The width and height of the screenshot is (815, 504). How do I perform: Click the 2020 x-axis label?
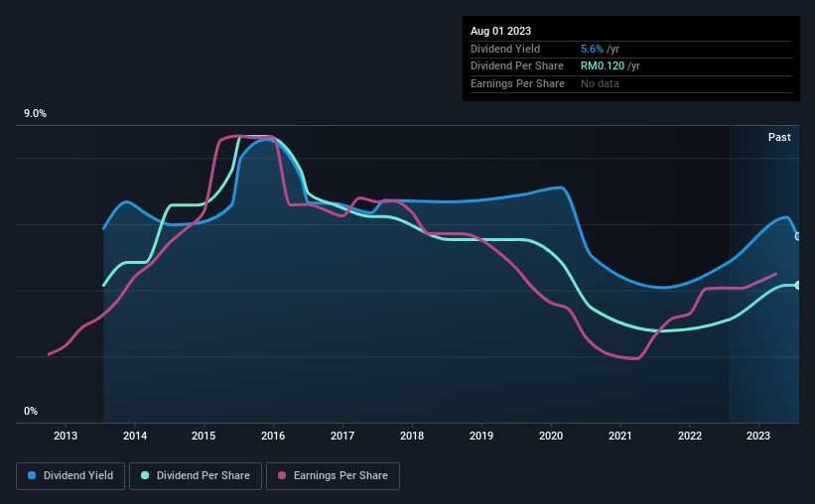coord(551,436)
